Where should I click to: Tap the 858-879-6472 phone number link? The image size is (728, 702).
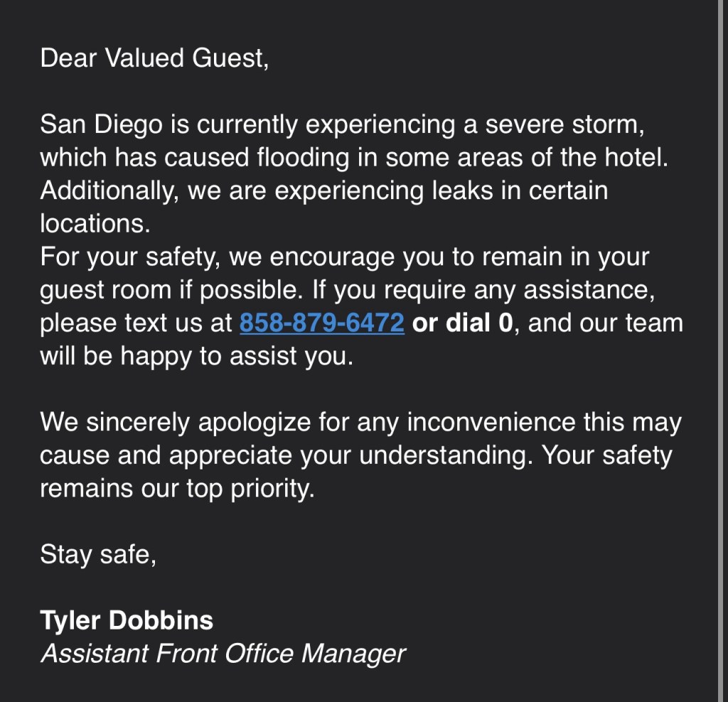(321, 324)
